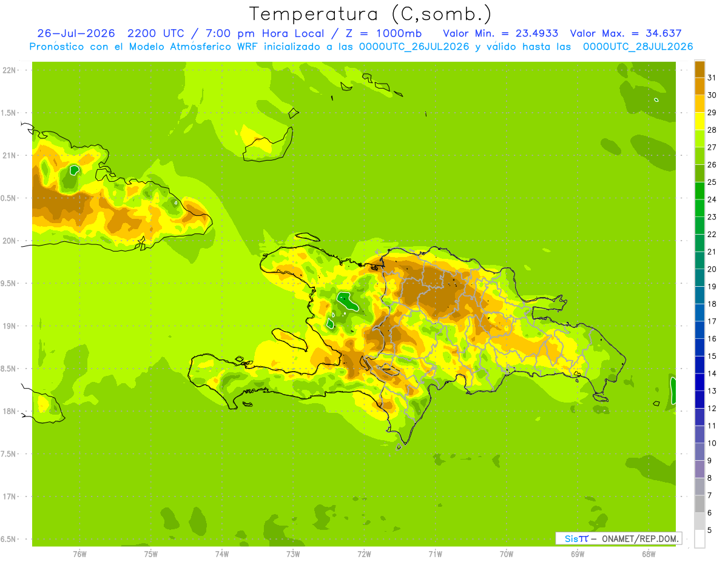Click the 'SisTT' logo text

coord(576,538)
